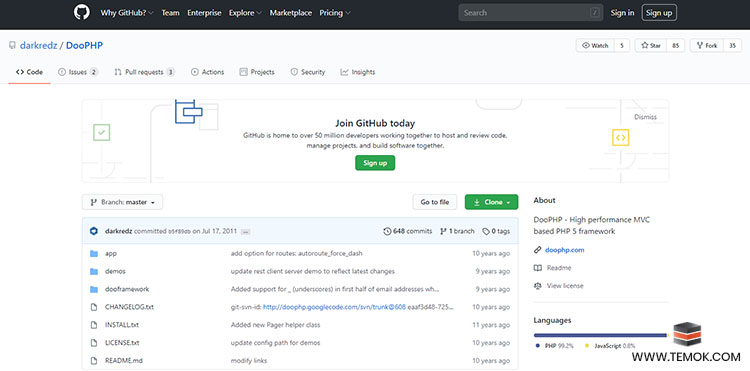This screenshot has height=371, width=750.
Task: Dismiss the Join GitHub banner
Action: [645, 117]
